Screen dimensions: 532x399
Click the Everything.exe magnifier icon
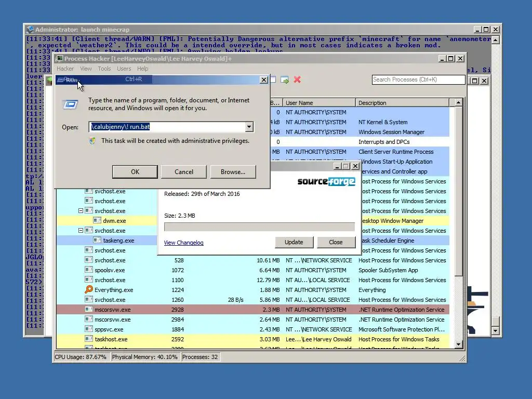coord(88,289)
